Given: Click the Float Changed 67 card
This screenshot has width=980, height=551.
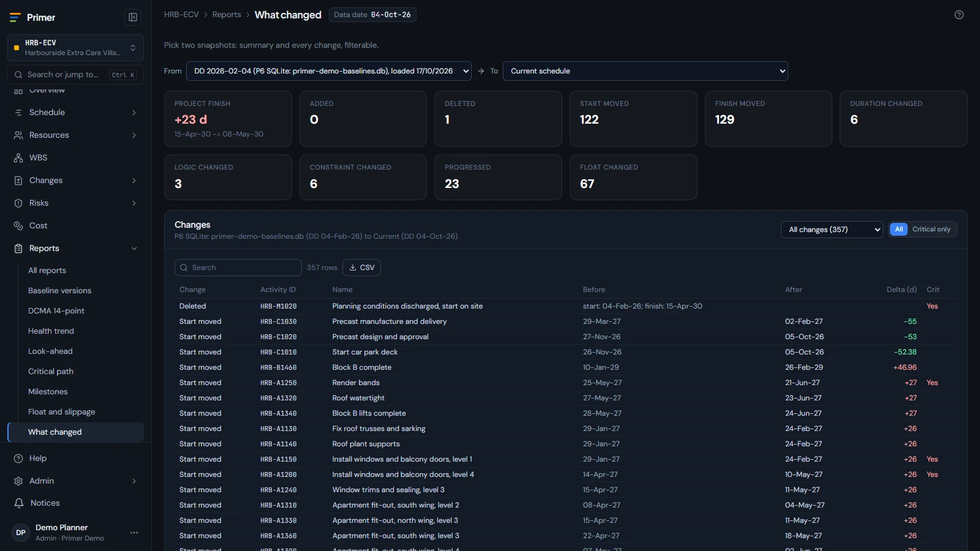Looking at the screenshot, I should coord(633,177).
